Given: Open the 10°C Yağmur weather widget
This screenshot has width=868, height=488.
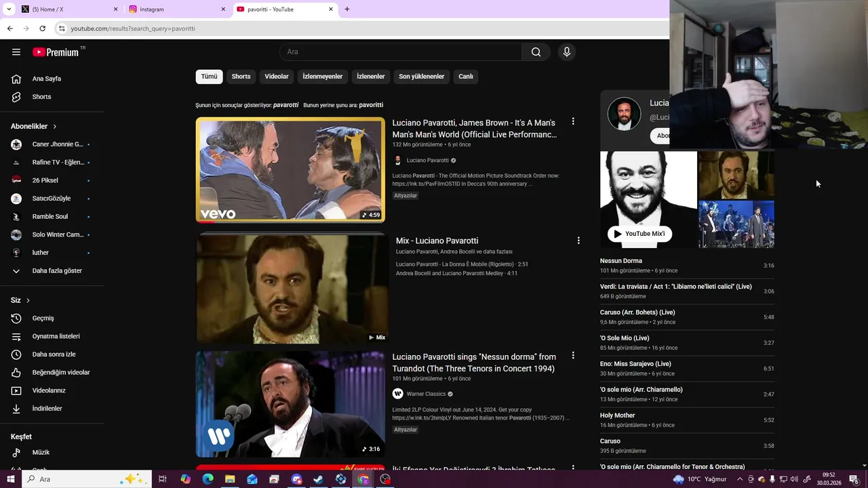Looking at the screenshot, I should (699, 479).
